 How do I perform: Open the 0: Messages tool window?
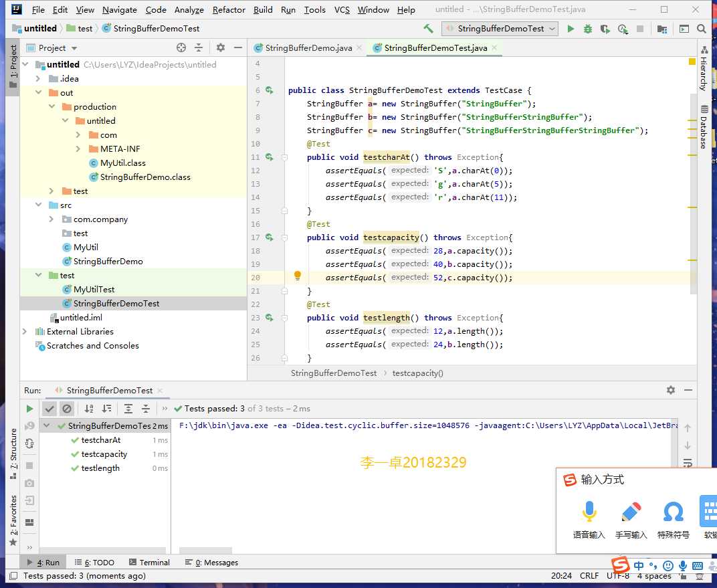point(211,563)
